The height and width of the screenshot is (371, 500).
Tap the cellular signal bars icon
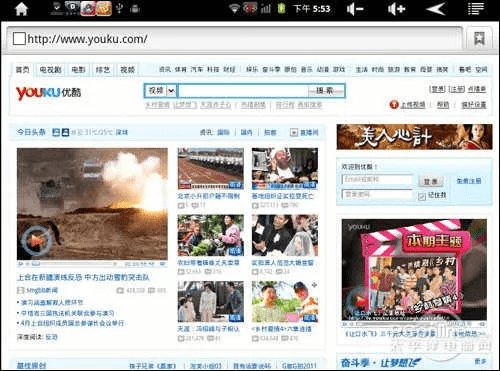(266, 8)
